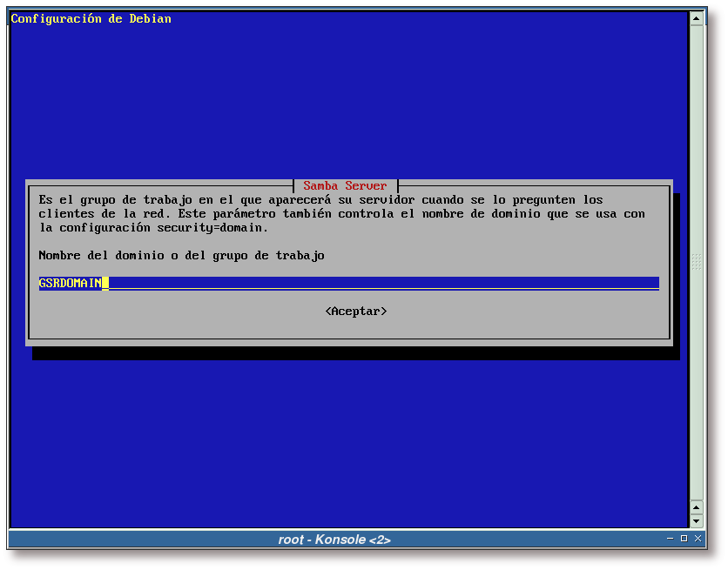Click the GSRDOMAIN workgroup input field

click(x=348, y=284)
